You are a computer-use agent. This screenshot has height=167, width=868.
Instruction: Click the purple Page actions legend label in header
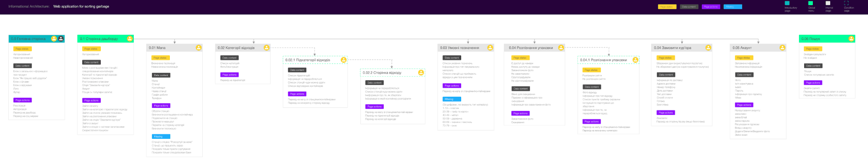(x=711, y=7)
